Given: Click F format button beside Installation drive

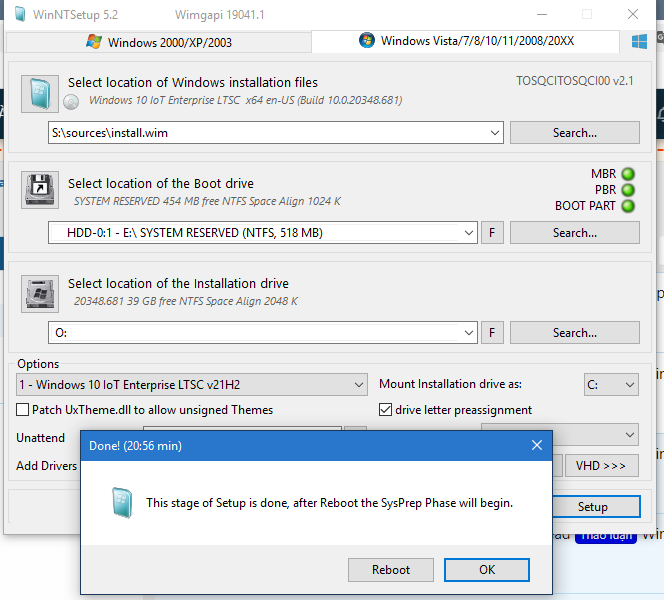Looking at the screenshot, I should 492,333.
